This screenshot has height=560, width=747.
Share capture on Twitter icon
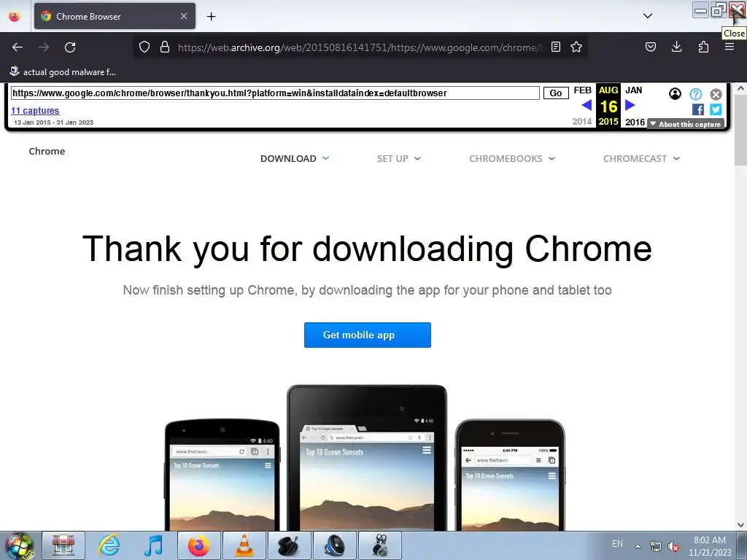[x=716, y=109]
